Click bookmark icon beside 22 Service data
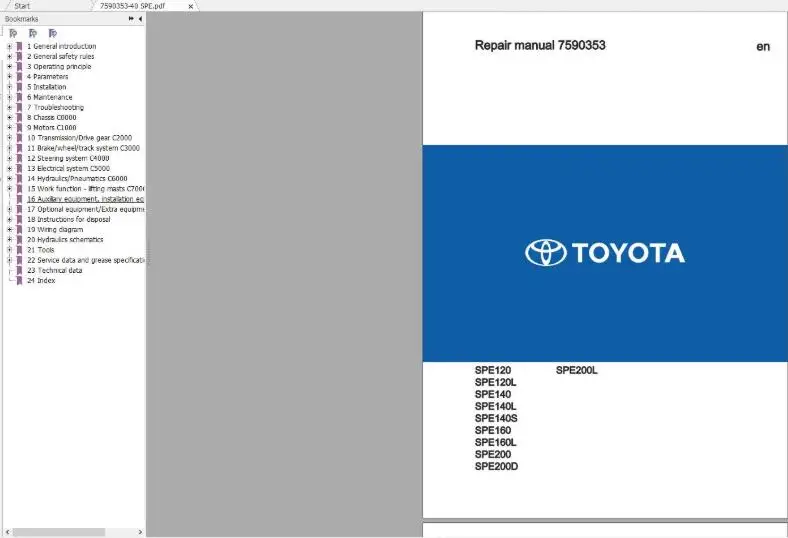788x538 pixels. pyautogui.click(x=20, y=260)
